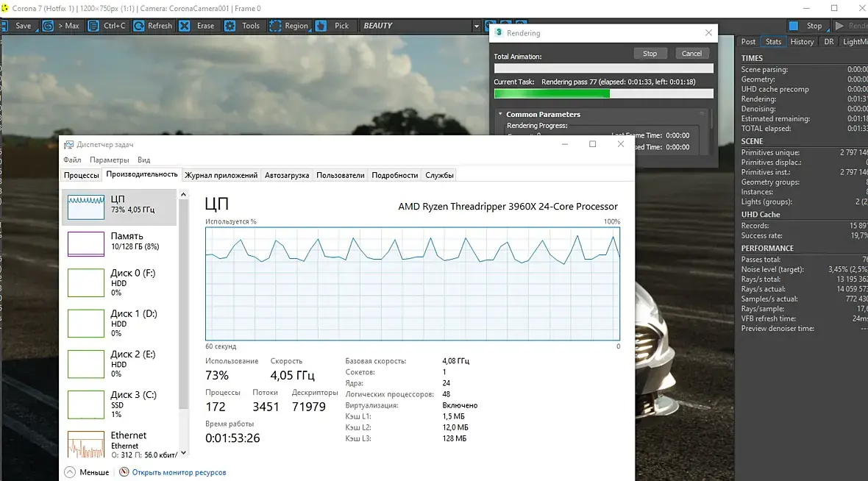
Task: Switch to the Процессы tab
Action: click(x=82, y=175)
